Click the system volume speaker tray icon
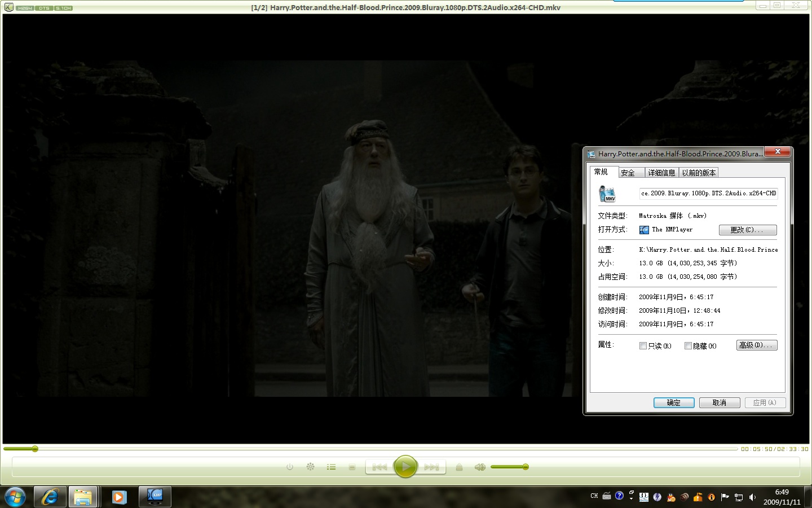Viewport: 812px width, 508px height. point(752,497)
